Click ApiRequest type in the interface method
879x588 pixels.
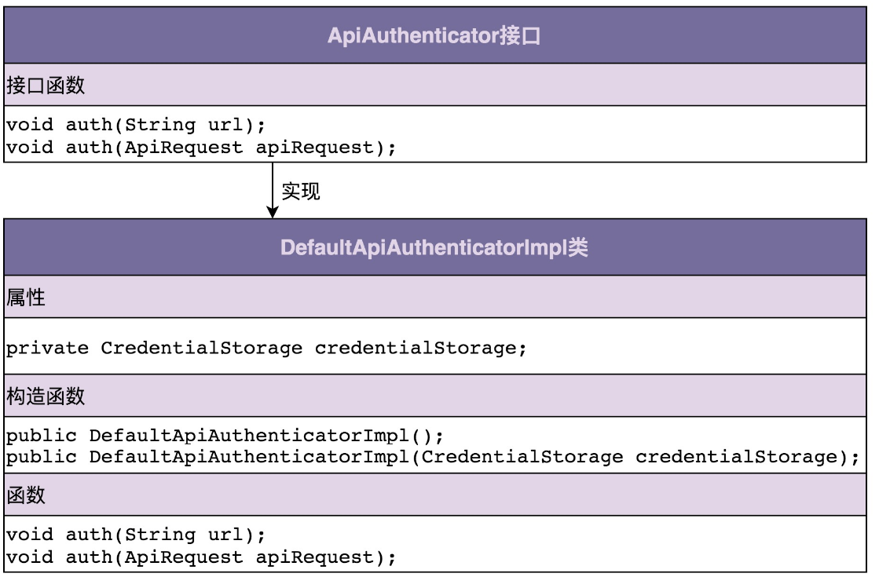[x=184, y=147]
